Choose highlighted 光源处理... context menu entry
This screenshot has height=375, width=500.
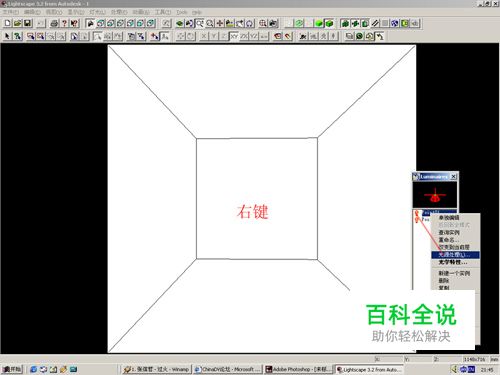455,255
